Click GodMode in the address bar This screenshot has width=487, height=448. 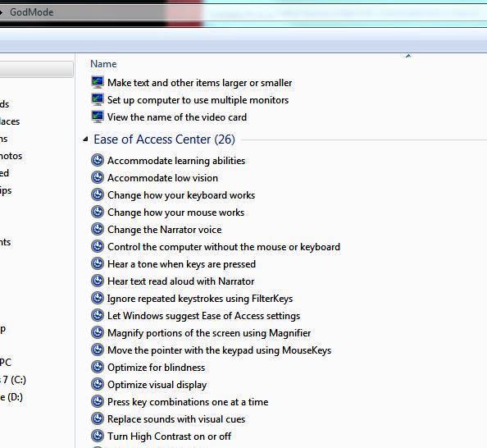(32, 12)
